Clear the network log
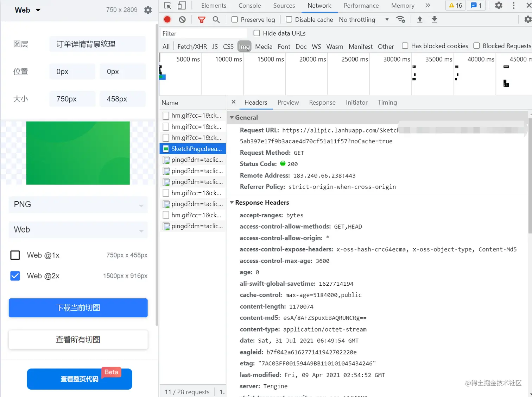The image size is (532, 397). click(x=182, y=19)
